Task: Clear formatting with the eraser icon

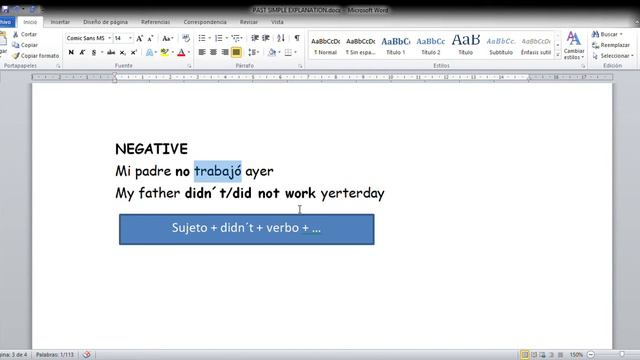Action: [x=186, y=38]
